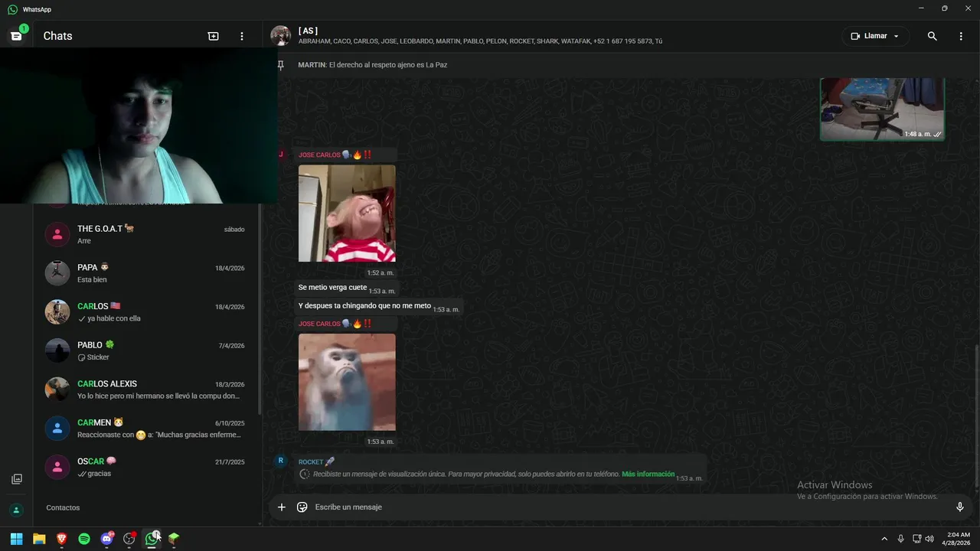Open THE G.O.A.T chat
The image size is (980, 551).
[146, 234]
